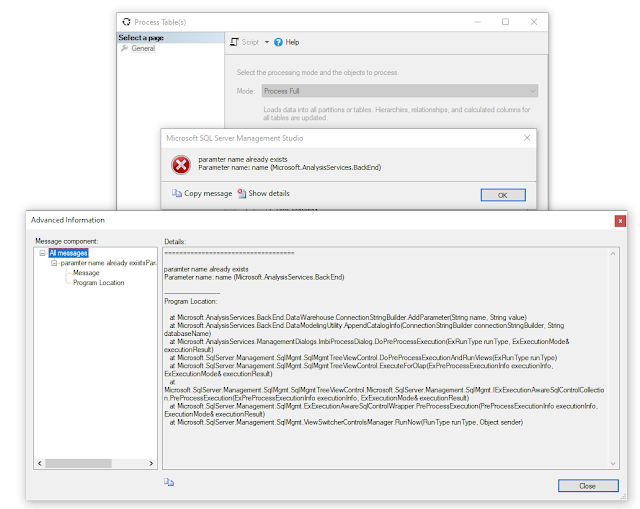Click the line mentioning ViewSwitcherControlsManager.RunNow
Image resolution: width=640 pixels, height=509 pixels.
[346, 422]
